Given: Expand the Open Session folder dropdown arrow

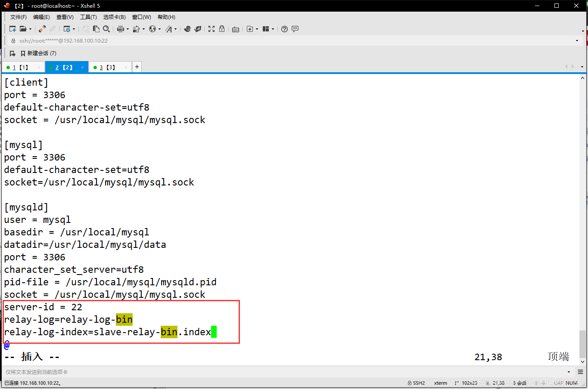Looking at the screenshot, I should coord(30,29).
